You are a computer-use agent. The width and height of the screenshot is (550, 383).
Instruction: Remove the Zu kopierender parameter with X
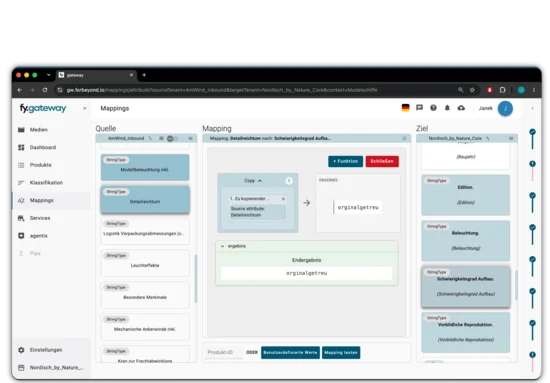pos(283,199)
